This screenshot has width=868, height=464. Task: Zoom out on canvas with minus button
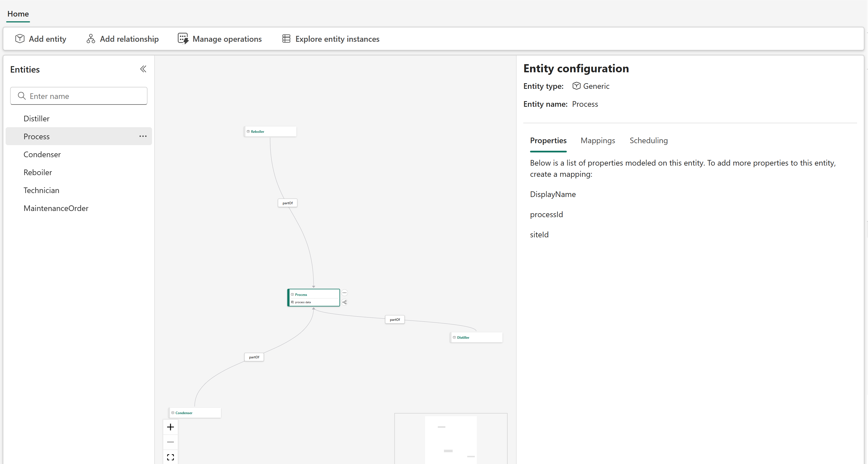tap(171, 442)
